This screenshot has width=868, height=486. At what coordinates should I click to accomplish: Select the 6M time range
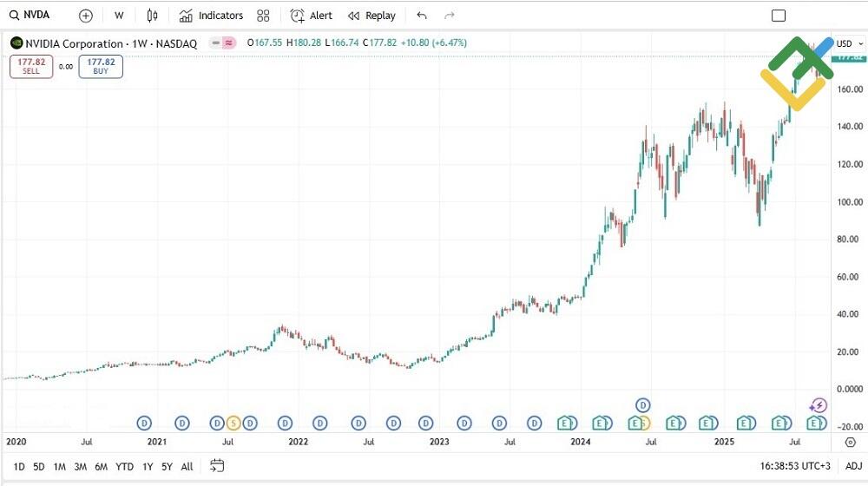[101, 467]
